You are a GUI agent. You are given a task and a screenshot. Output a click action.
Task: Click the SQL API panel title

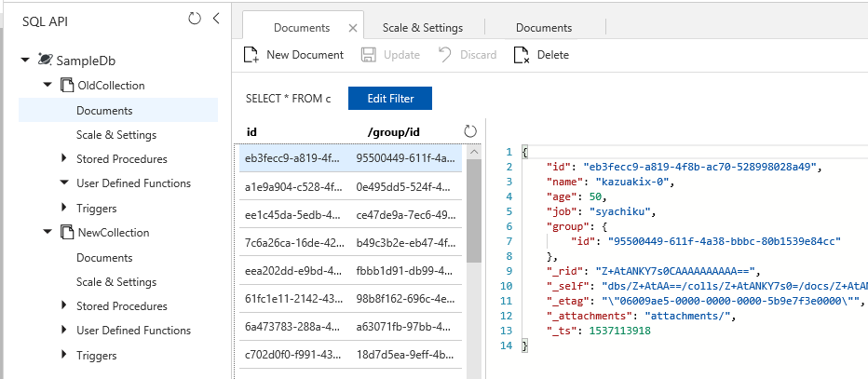[45, 21]
